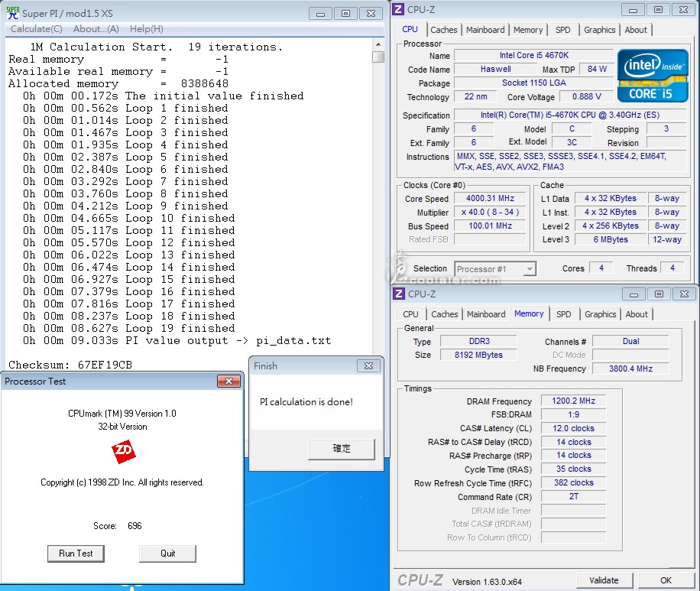Click the red ZD logo in Processor Test
Image resolution: width=700 pixels, height=591 pixels.
tap(123, 451)
